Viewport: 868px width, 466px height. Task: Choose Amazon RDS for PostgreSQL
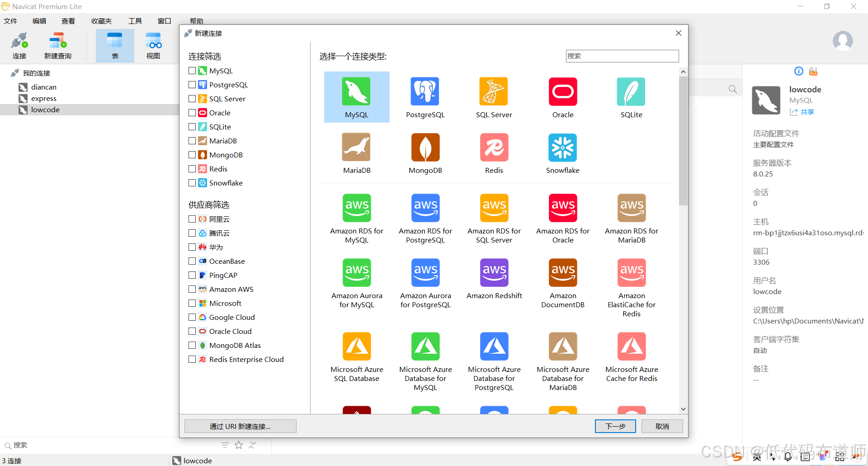click(x=425, y=219)
